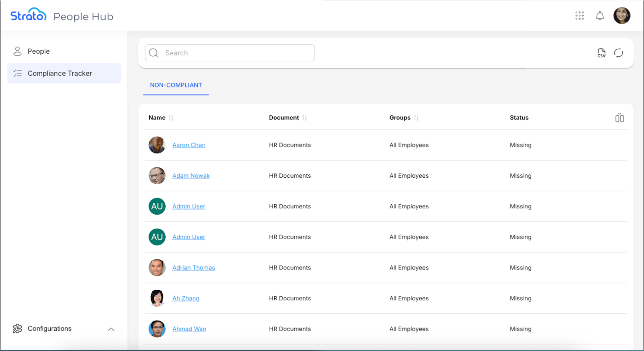The image size is (644, 351).
Task: Export the table as CSV
Action: click(x=601, y=53)
